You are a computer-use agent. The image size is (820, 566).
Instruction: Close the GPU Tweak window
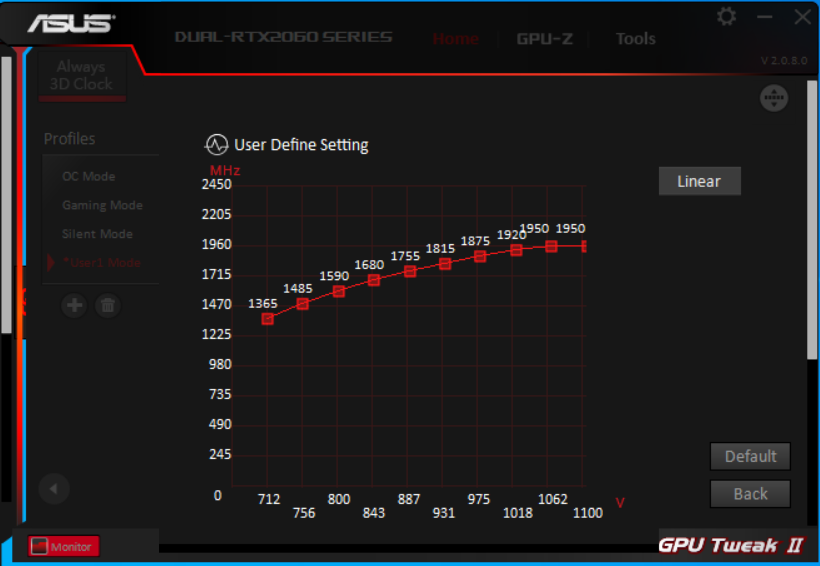(x=803, y=17)
